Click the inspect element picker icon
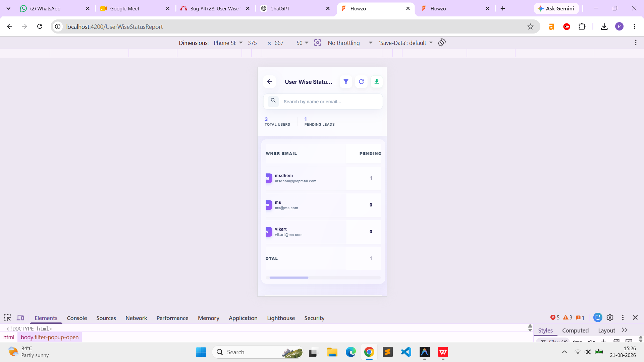This screenshot has height=362, width=644. [7, 318]
